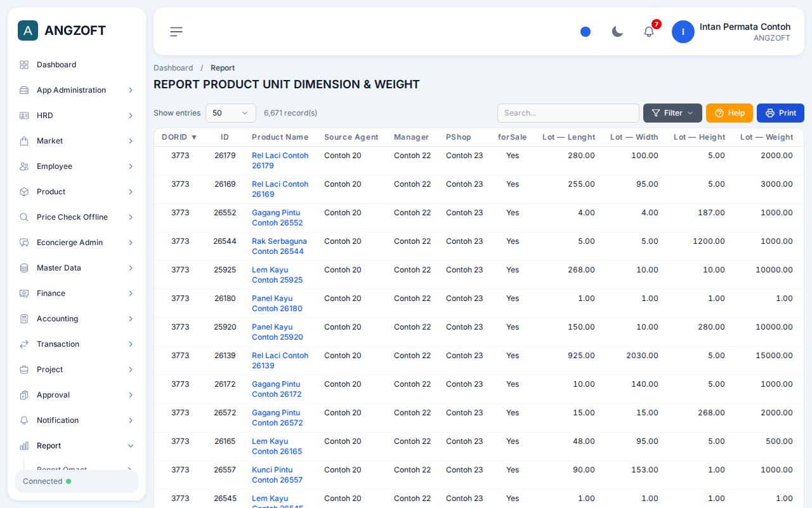Open the Dashboard sidebar icon

pos(24,65)
